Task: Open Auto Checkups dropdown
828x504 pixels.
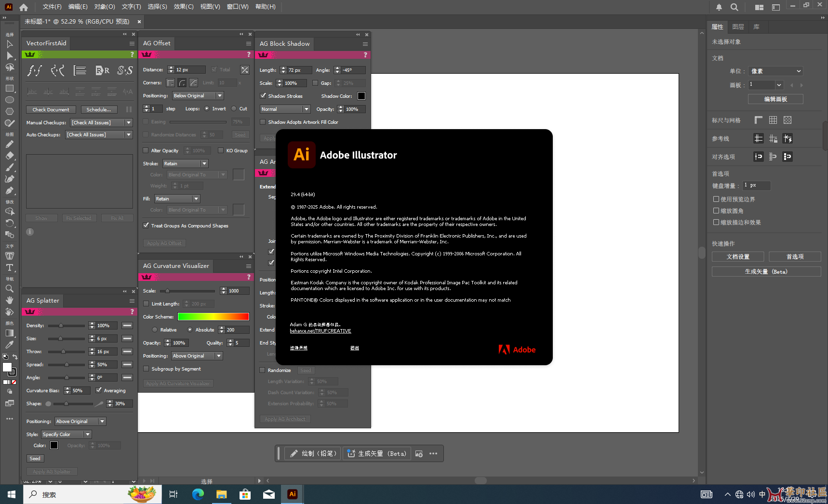Action: pyautogui.click(x=99, y=135)
